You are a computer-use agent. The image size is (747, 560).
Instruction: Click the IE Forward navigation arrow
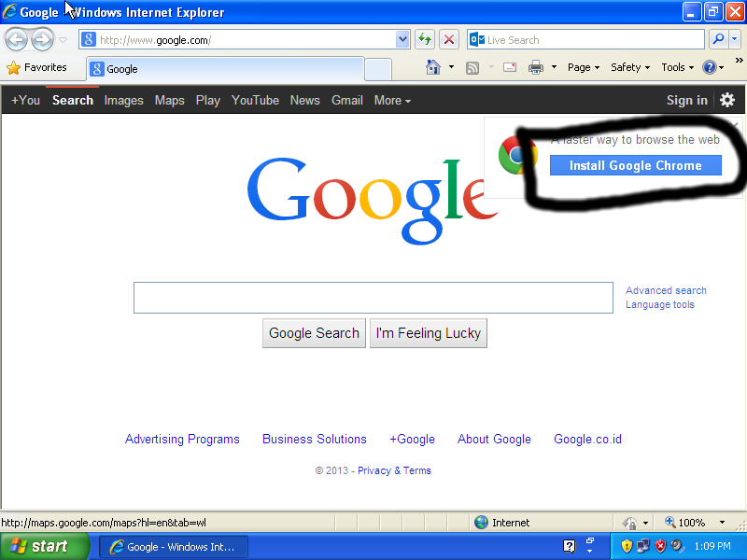point(42,39)
